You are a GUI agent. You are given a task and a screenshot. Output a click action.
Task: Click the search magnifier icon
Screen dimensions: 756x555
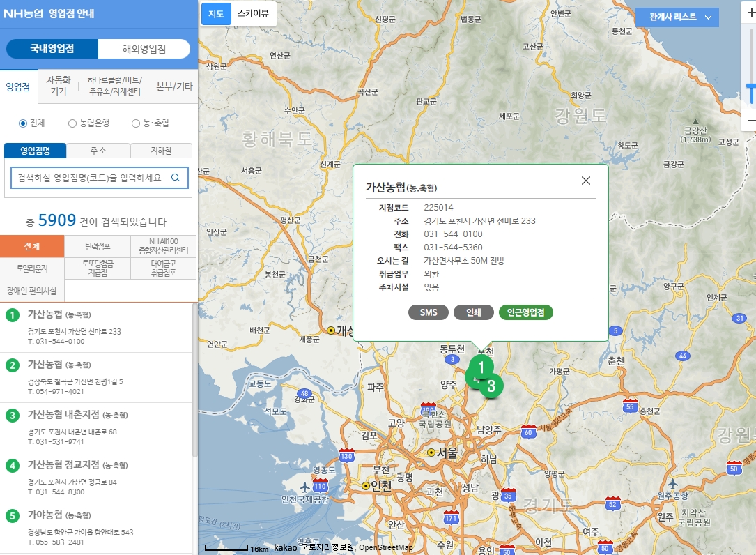click(176, 178)
